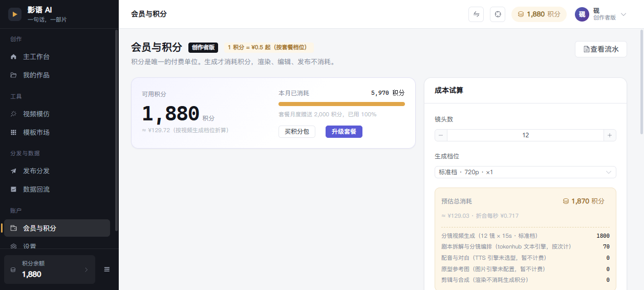644x290 pixels.
Task: Click the 预估总消耗 label
Action: pos(457,201)
